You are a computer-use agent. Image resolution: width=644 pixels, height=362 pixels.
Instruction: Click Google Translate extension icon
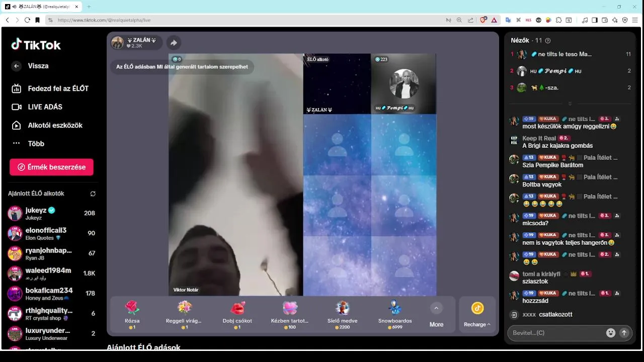[508, 20]
